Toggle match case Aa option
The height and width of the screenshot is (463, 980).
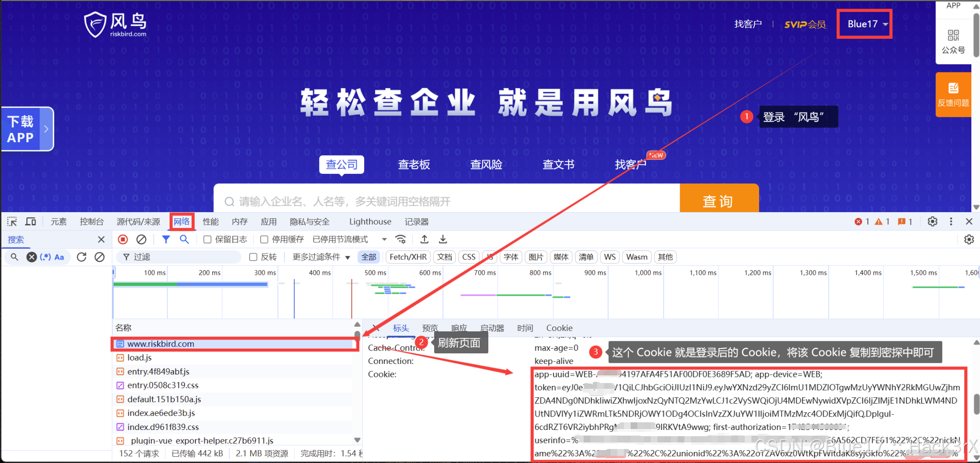(59, 257)
